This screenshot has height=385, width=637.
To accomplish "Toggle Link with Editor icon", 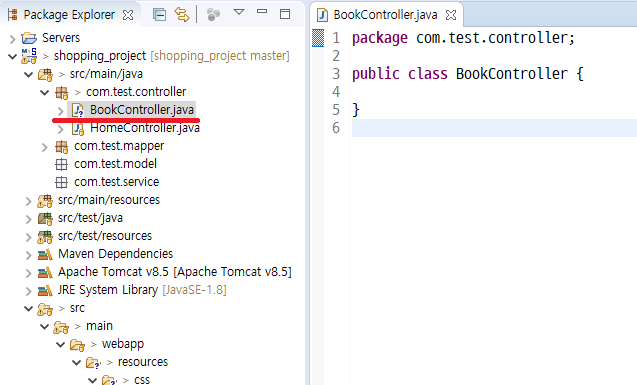I will click(182, 15).
